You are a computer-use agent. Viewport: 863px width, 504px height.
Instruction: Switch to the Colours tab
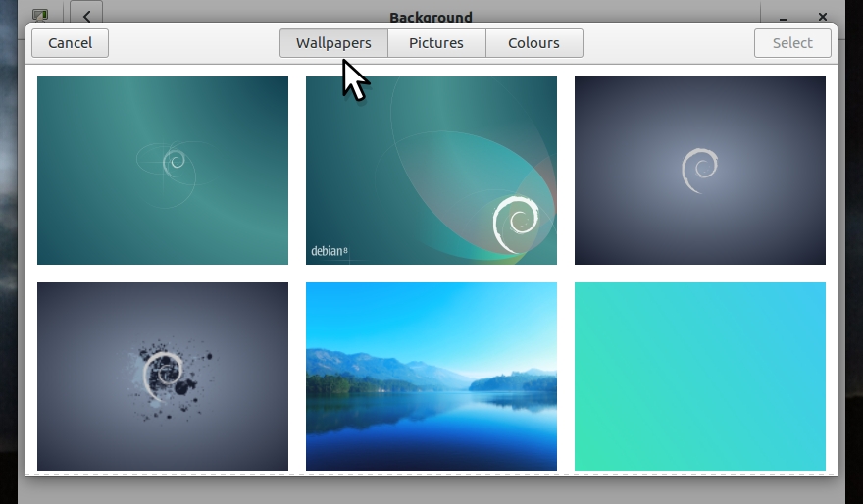pos(533,43)
